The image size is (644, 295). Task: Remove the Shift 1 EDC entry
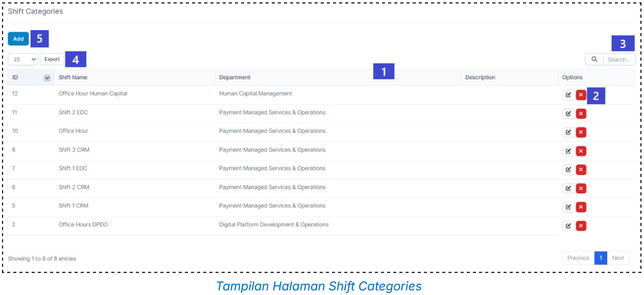(581, 170)
